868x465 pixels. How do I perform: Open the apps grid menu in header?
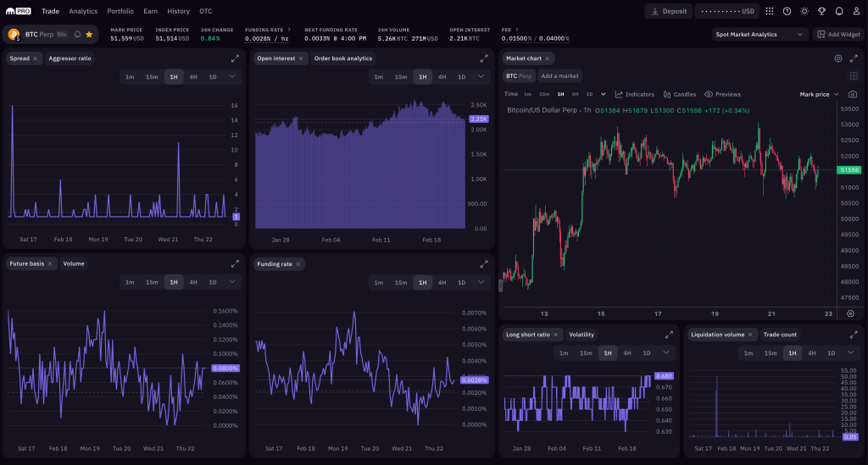pos(769,11)
